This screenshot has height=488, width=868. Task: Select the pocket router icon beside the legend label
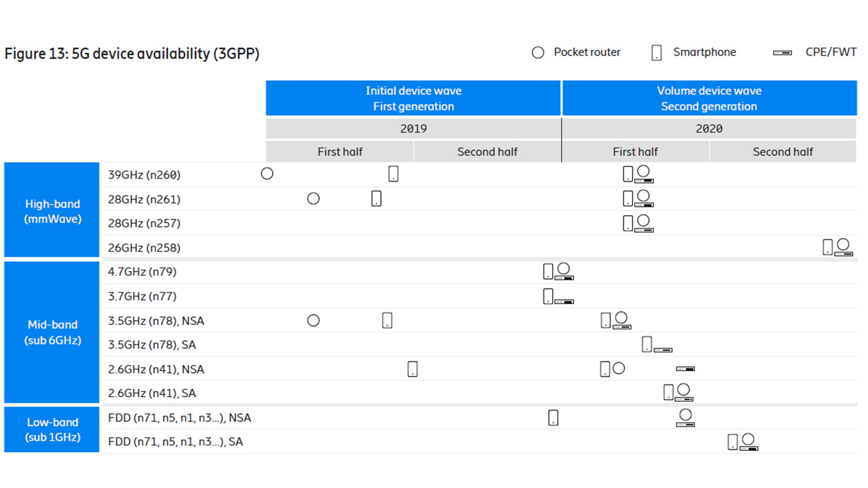(x=538, y=52)
